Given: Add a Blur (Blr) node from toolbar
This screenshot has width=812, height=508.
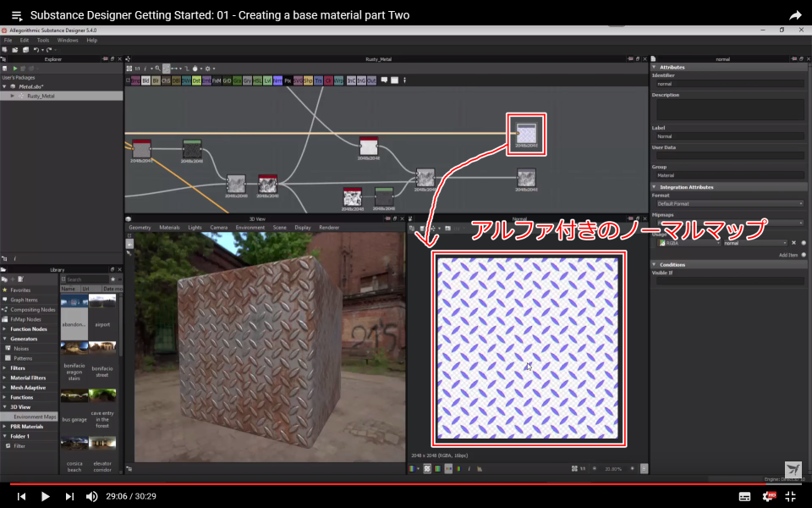Looking at the screenshot, I should pyautogui.click(x=156, y=81).
